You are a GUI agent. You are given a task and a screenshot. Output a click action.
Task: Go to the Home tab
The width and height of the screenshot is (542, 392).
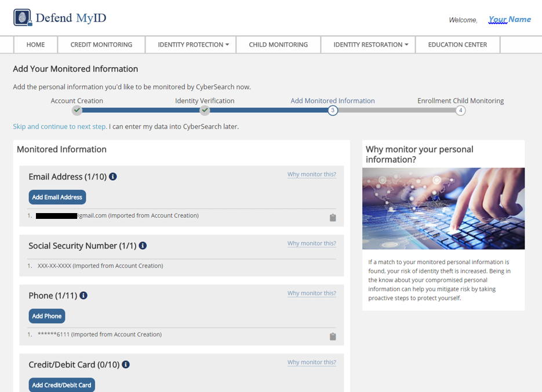click(x=35, y=45)
